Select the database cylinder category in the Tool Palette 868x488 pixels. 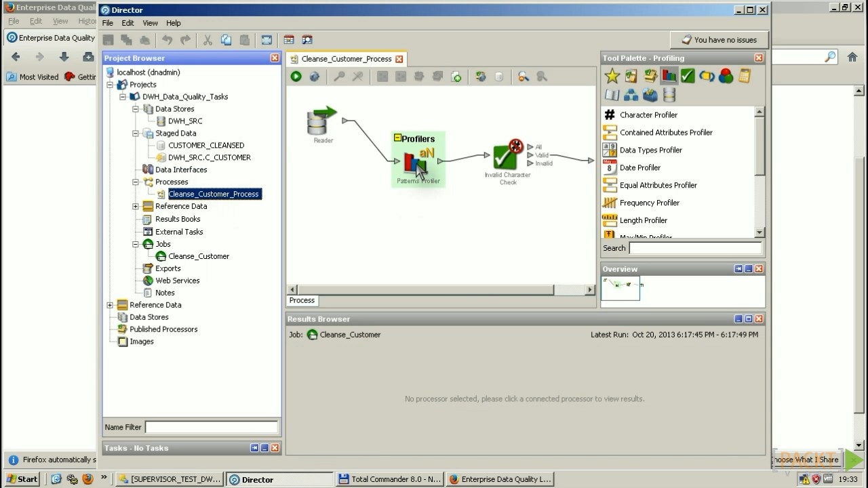pyautogui.click(x=669, y=95)
